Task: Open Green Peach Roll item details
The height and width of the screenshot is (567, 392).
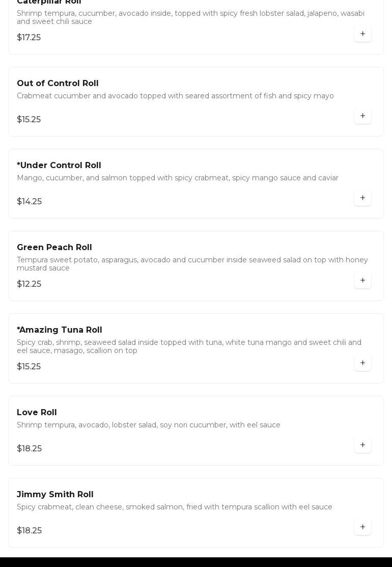Action: [x=54, y=248]
